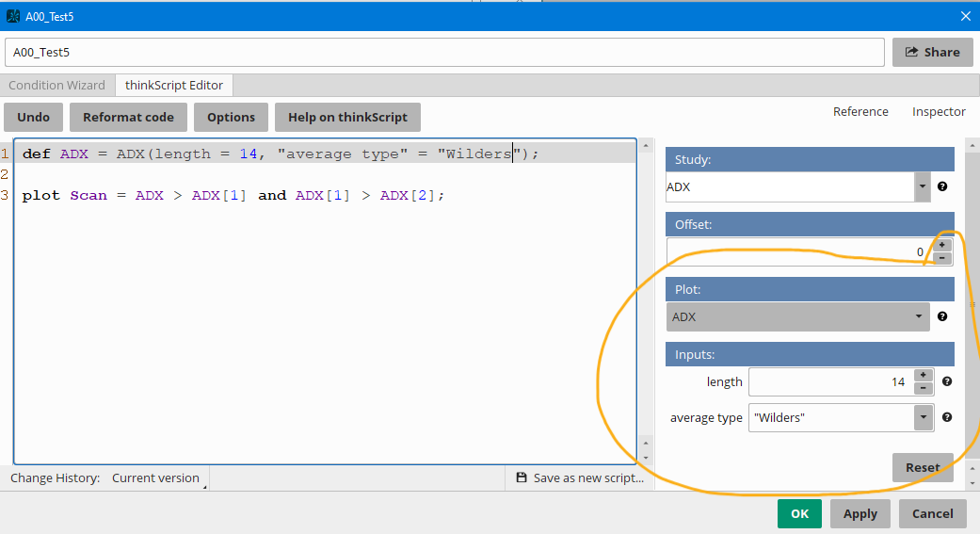980x534 pixels.
Task: Reset the study inputs
Action: click(922, 467)
